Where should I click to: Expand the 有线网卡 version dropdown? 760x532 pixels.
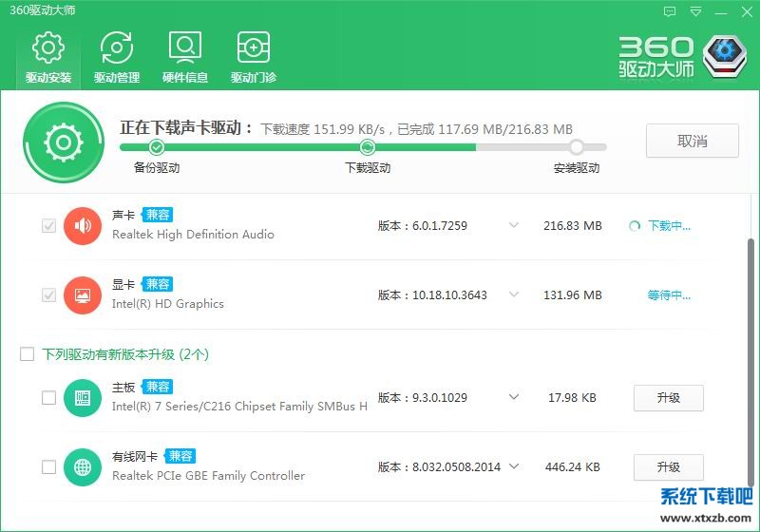coord(514,466)
